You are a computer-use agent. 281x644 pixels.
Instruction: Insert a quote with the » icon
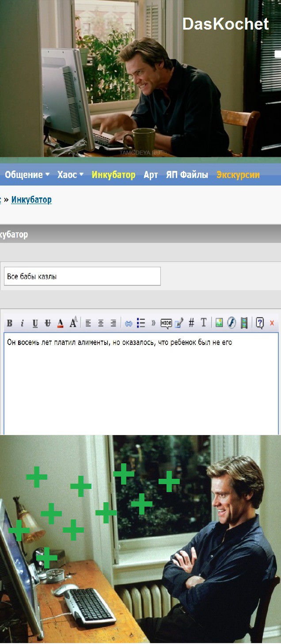point(153,323)
